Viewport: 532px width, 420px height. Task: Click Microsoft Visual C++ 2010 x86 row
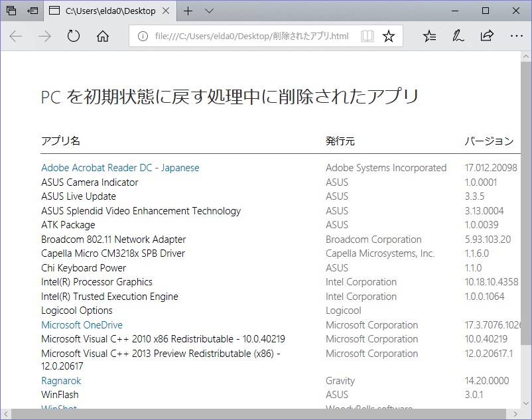tap(163, 339)
